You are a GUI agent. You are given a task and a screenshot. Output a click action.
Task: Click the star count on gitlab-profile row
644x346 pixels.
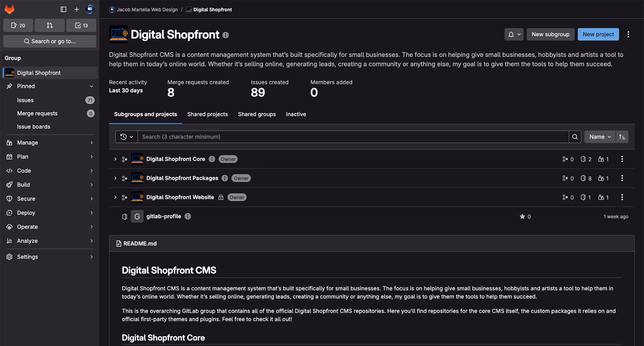point(525,217)
